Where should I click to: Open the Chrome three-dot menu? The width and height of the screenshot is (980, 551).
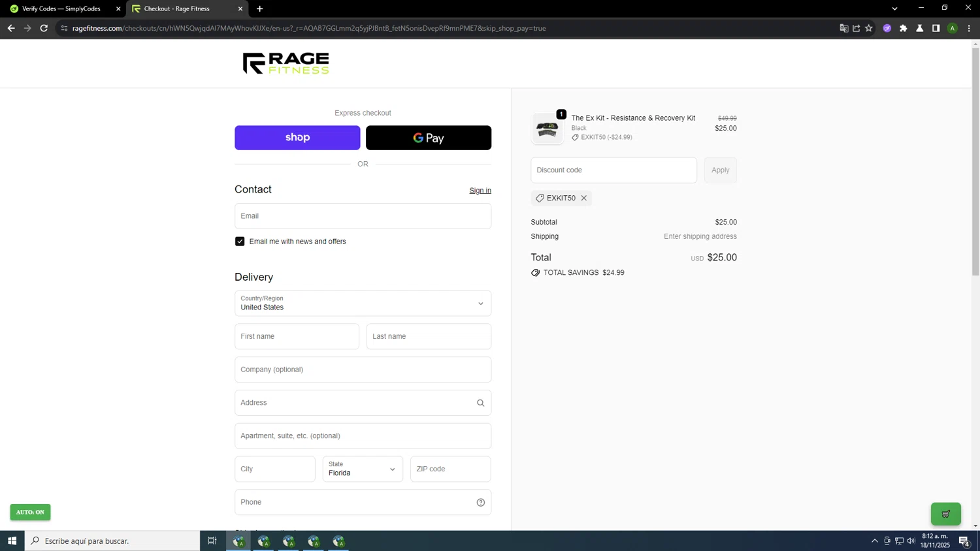coord(969,28)
